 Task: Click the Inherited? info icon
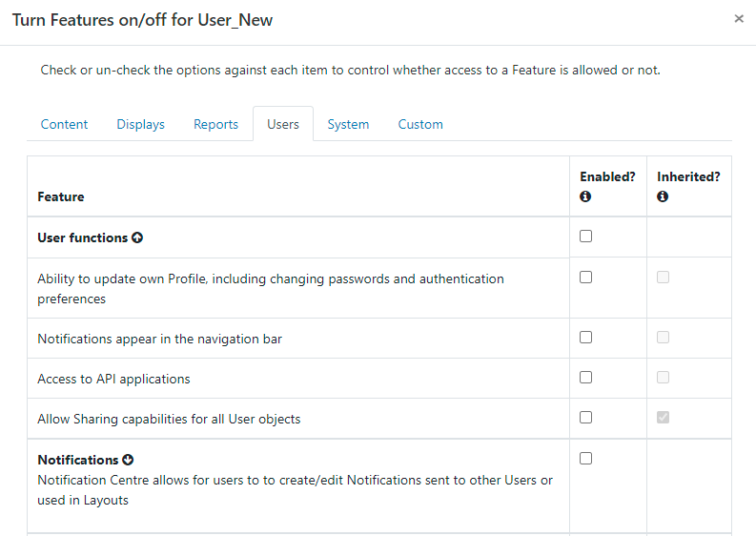(663, 196)
